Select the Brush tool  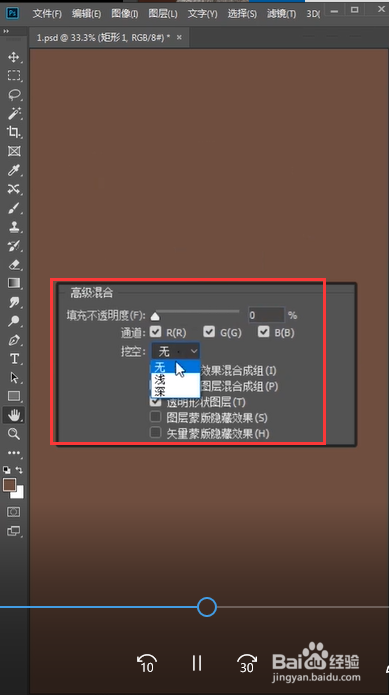click(14, 208)
